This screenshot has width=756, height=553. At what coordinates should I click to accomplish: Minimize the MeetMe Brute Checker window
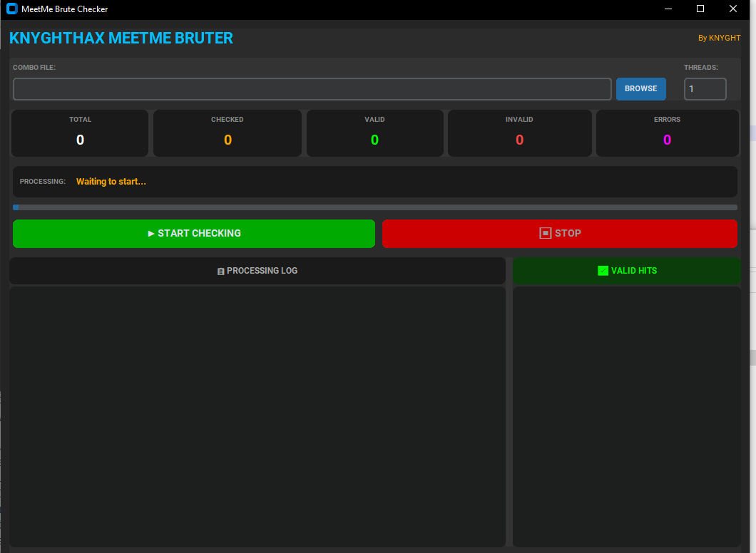668,9
